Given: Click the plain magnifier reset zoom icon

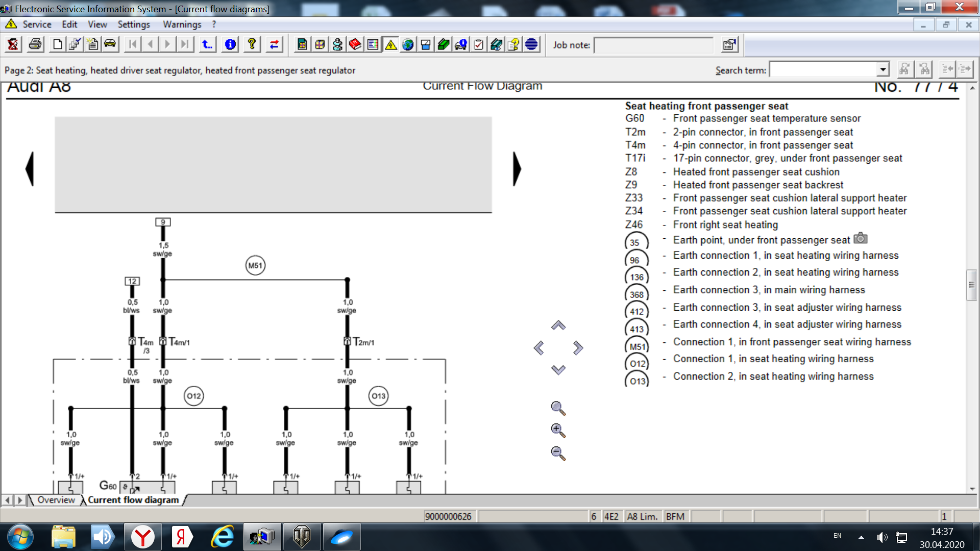Looking at the screenshot, I should [558, 408].
